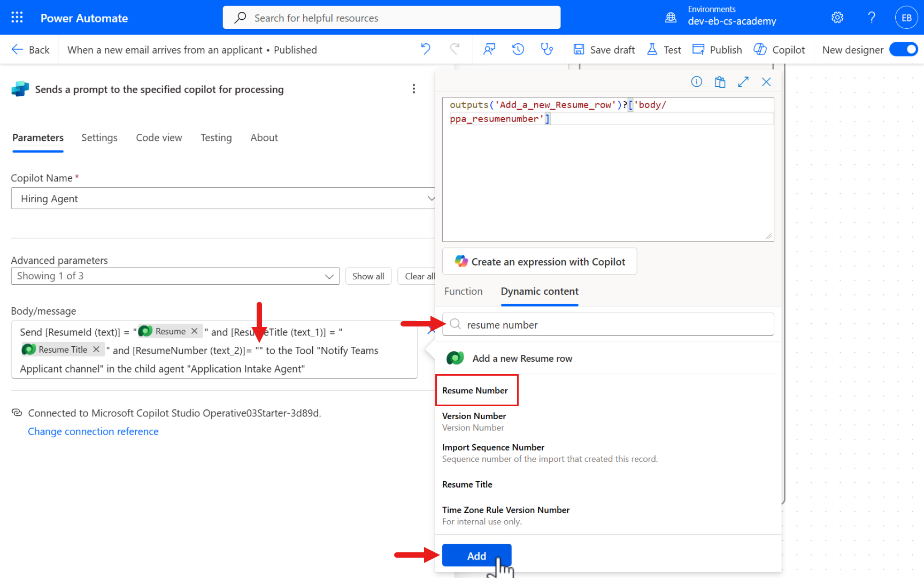Open the action's three-dot options menu
The width and height of the screenshot is (924, 578).
point(413,89)
